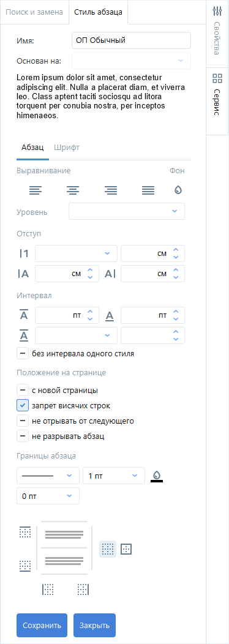The height and width of the screenshot is (644, 229).
Task: Click the spacing before input field
Action: pyautogui.click(x=67, y=315)
